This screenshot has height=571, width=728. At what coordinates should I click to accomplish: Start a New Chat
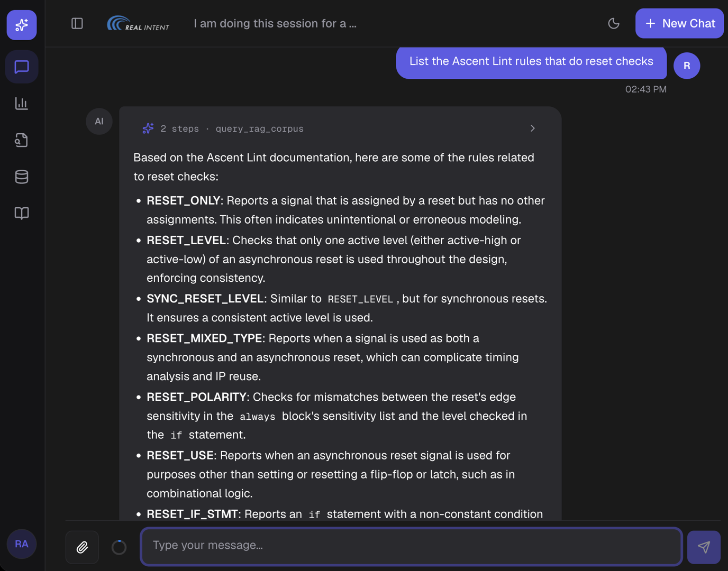679,23
